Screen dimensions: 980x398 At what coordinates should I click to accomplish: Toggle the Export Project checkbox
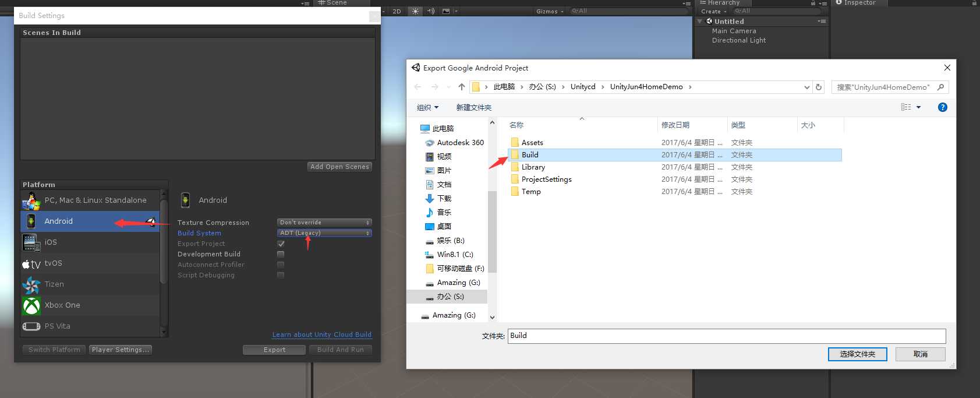pyautogui.click(x=281, y=244)
